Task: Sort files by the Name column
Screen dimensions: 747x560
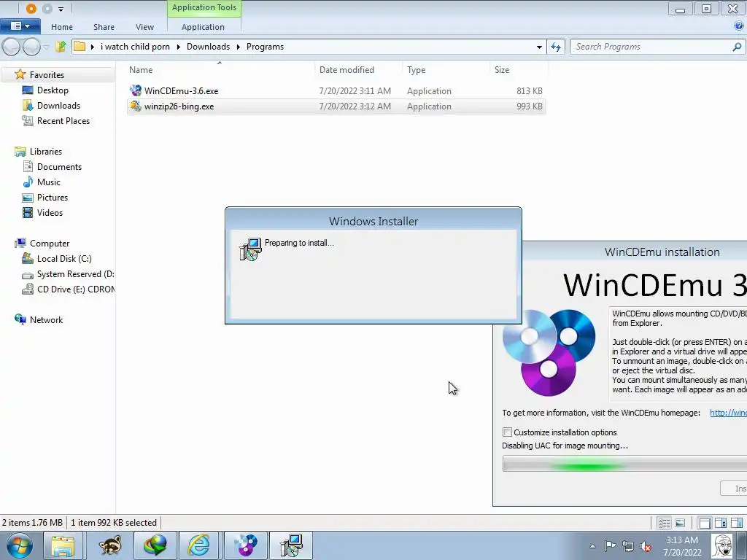Action: (x=141, y=70)
